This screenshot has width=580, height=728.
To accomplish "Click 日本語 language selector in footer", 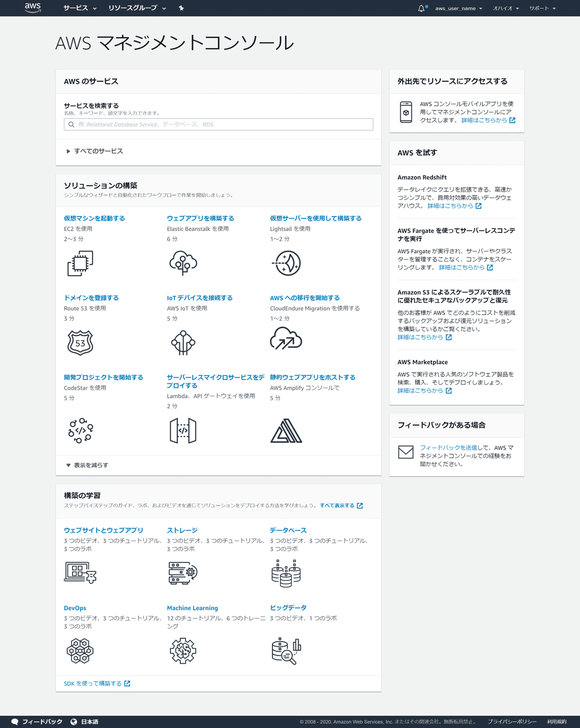I will 85,722.
